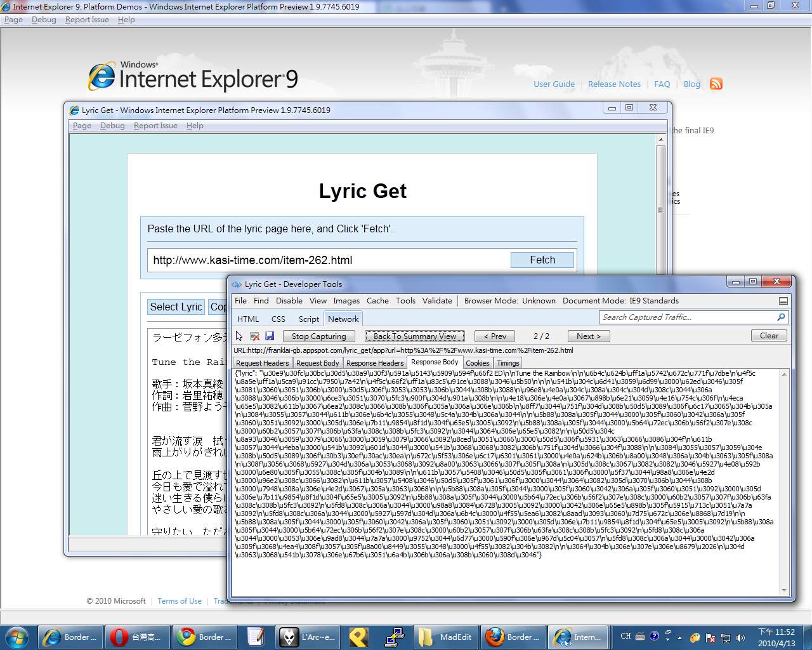Open the RSS feed icon beside Blog
The width and height of the screenshot is (812, 650).
click(716, 84)
